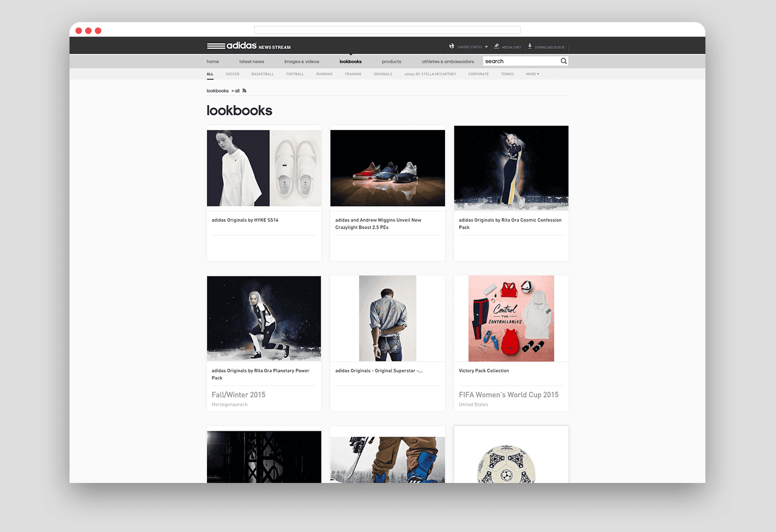Image resolution: width=776 pixels, height=532 pixels.
Task: Filter by adidas by Stella McCartney
Action: coord(430,74)
